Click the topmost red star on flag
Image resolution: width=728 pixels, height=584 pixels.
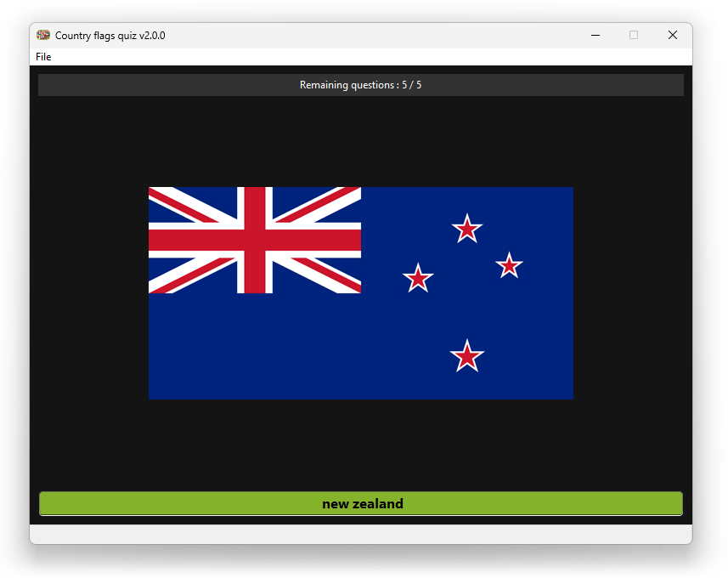(x=466, y=228)
